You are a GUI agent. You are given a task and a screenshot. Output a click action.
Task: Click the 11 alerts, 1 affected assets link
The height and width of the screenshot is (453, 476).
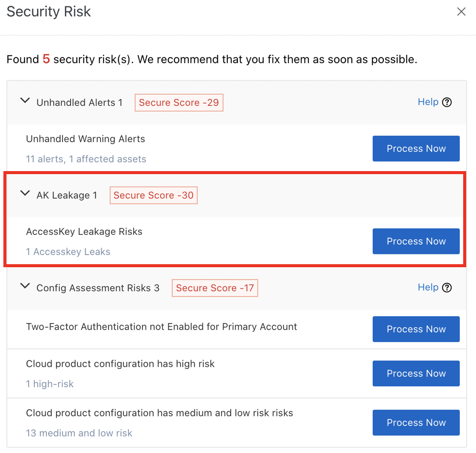coord(86,159)
